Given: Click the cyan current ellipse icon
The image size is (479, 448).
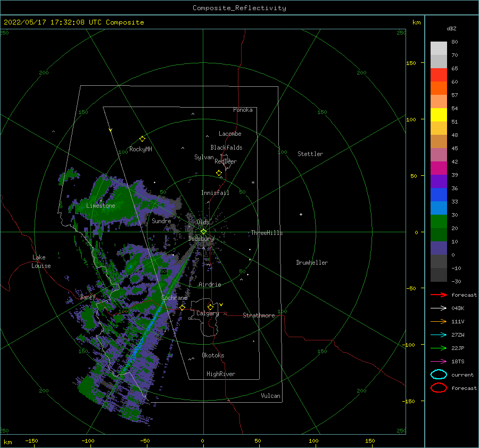Looking at the screenshot, I should 439,374.
